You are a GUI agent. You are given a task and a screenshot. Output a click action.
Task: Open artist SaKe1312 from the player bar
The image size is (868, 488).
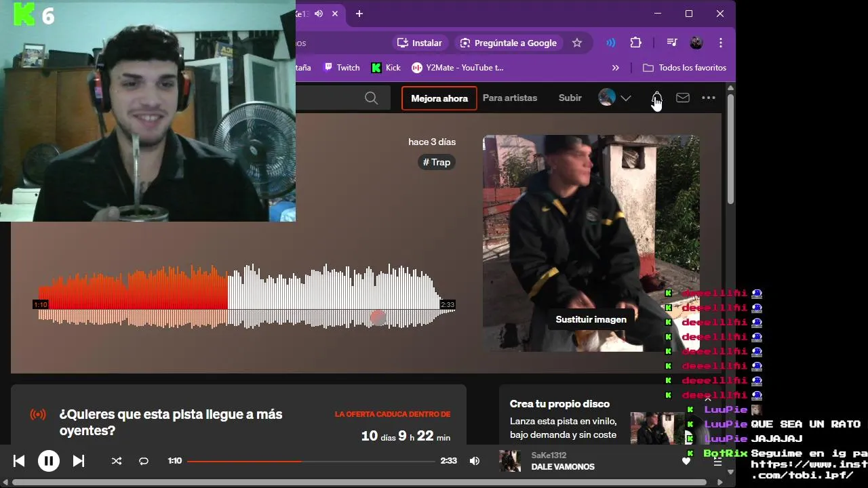tap(549, 455)
